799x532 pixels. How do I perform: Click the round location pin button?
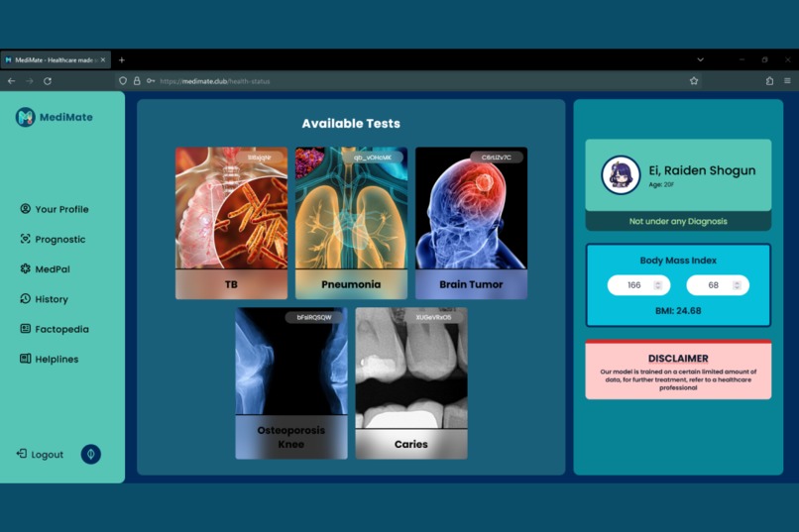[90, 454]
